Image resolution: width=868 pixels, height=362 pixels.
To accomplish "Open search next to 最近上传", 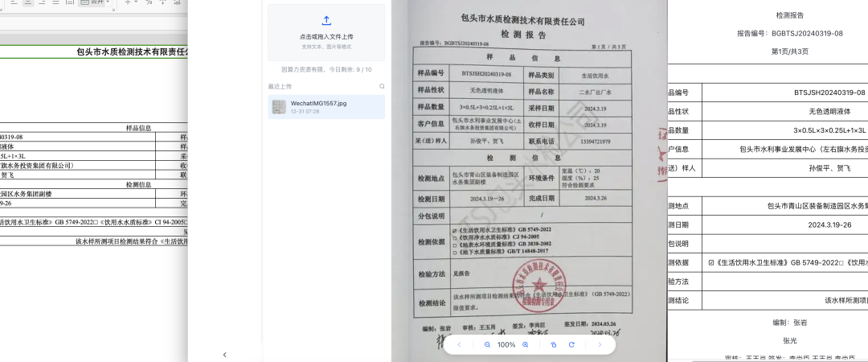I will (382, 87).
